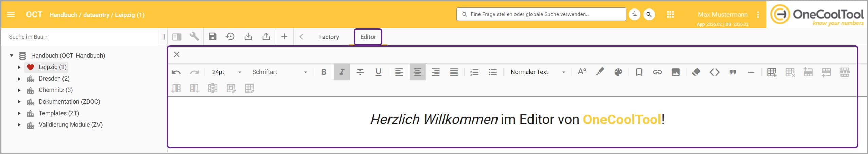This screenshot has width=868, height=154.
Task: Toggle bold formatting
Action: coord(324,72)
